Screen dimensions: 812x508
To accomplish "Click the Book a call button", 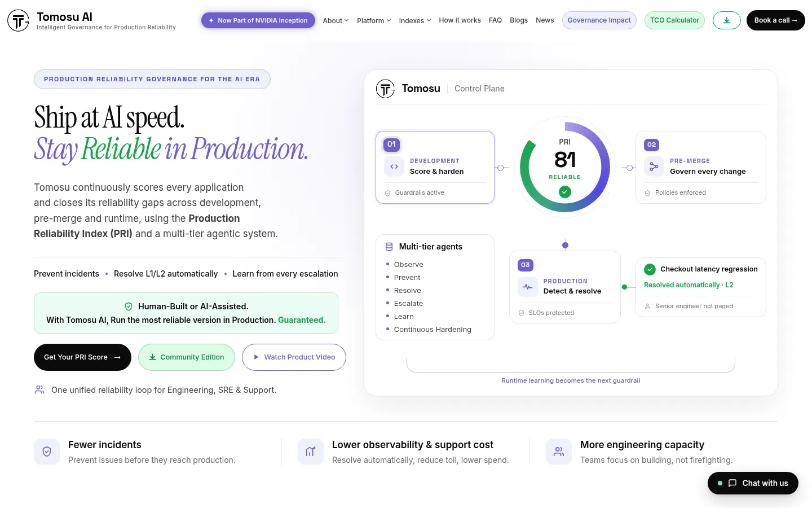I will point(776,20).
